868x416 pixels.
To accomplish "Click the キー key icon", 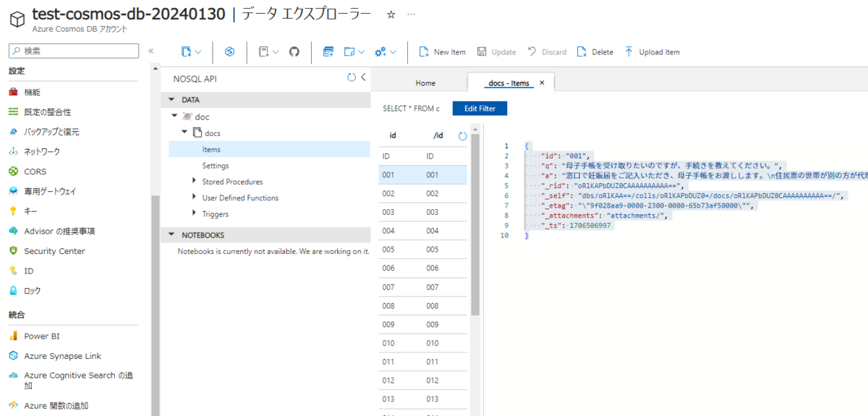I will [x=13, y=211].
